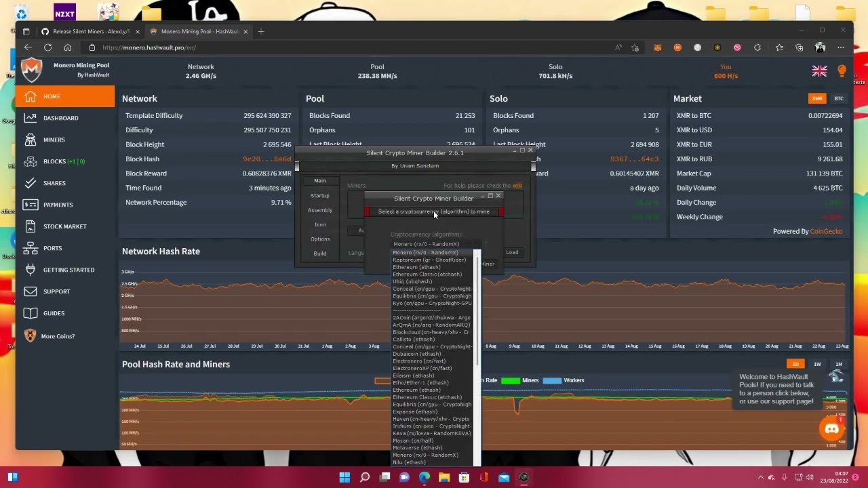Open Options tab in Miner Builder
The height and width of the screenshot is (488, 868).
[320, 239]
